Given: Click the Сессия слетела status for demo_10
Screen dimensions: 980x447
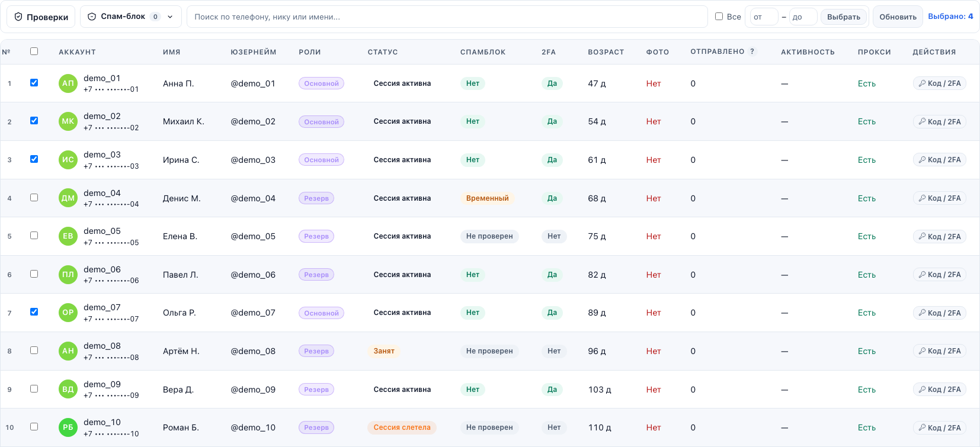Looking at the screenshot, I should pyautogui.click(x=402, y=427).
